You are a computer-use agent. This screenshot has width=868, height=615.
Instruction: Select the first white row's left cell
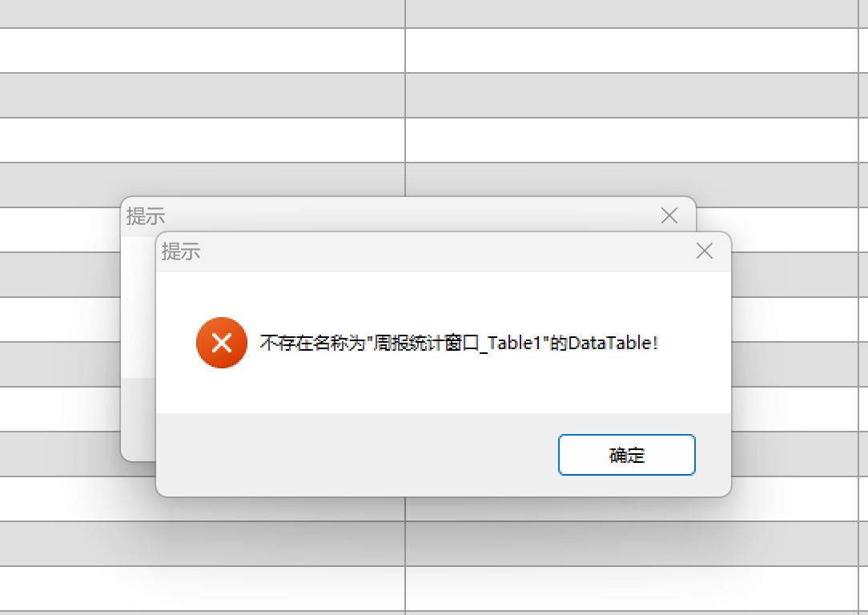point(202,50)
